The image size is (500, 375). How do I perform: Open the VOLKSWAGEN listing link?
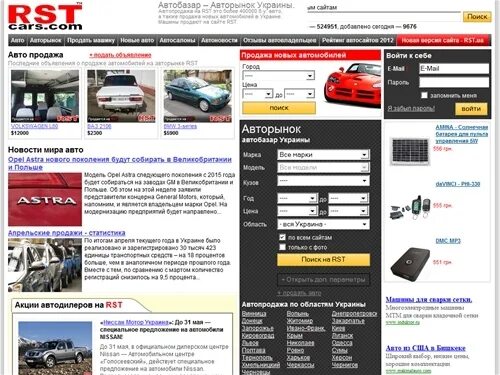click(35, 126)
